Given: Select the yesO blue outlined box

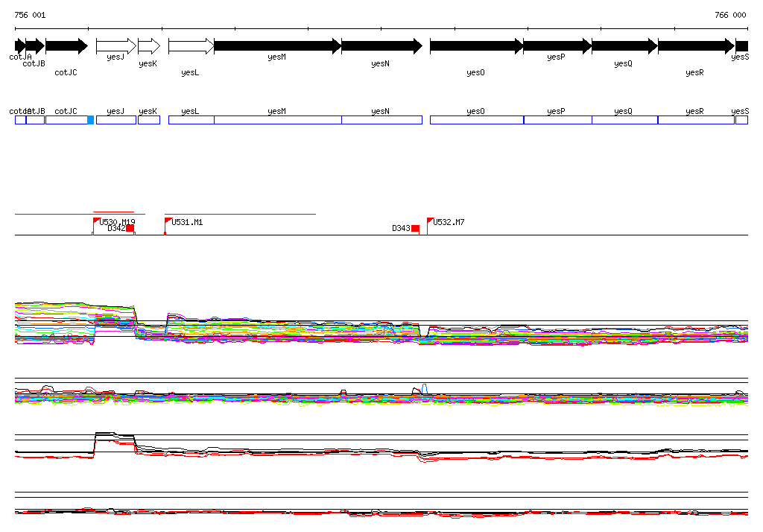Looking at the screenshot, I should click(477, 120).
